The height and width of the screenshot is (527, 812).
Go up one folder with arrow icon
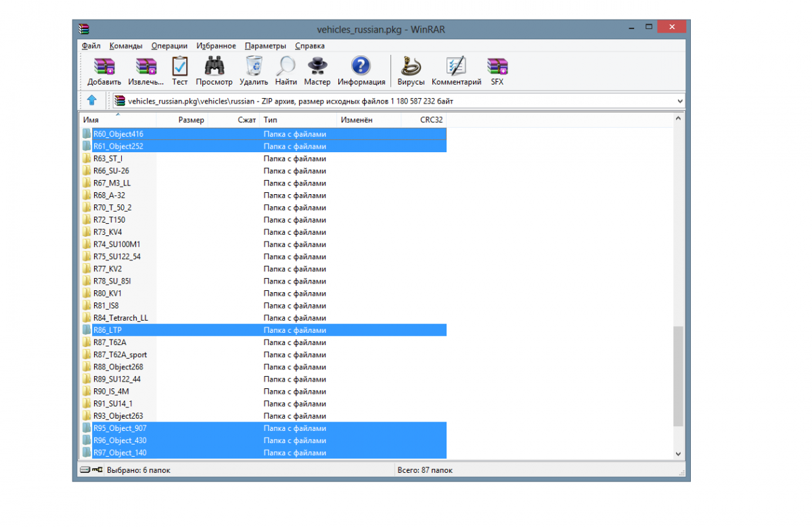pyautogui.click(x=92, y=101)
